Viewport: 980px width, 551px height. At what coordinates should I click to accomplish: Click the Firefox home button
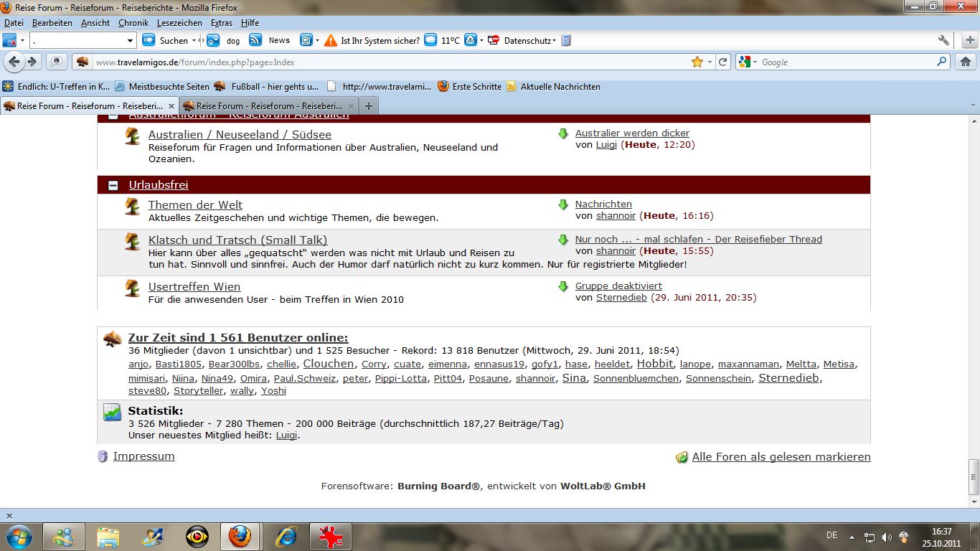click(x=966, y=62)
